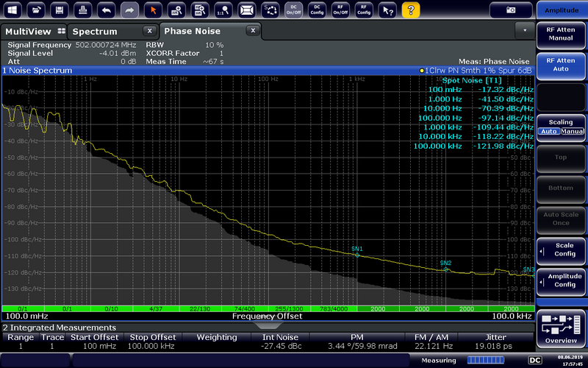The width and height of the screenshot is (588, 368).
Task: Expand the Scale Config submenu
Action: [561, 250]
